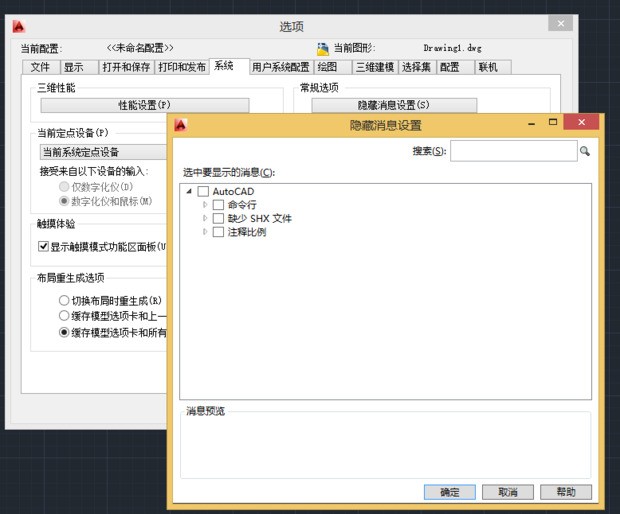The height and width of the screenshot is (514, 620).
Task: Select the 命令行 tree label
Action: click(242, 205)
